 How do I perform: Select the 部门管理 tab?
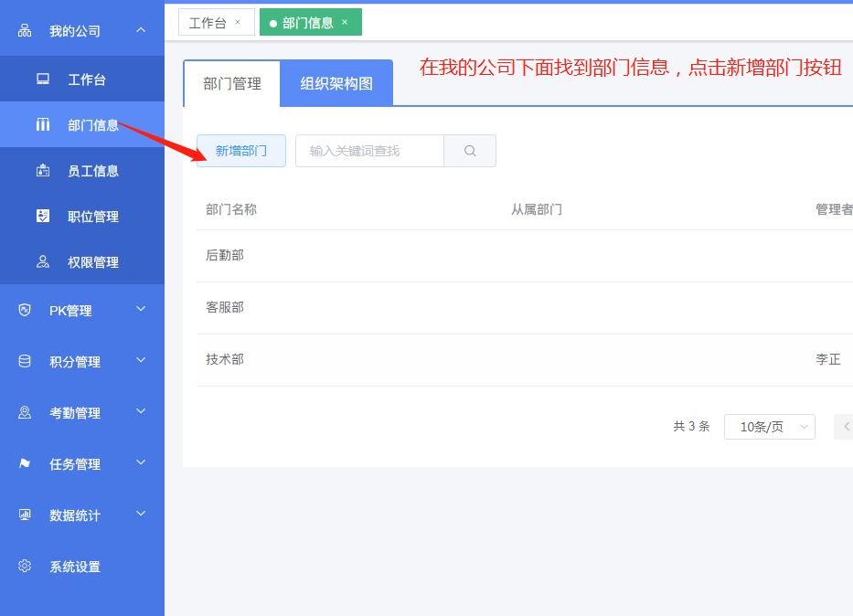click(x=232, y=84)
